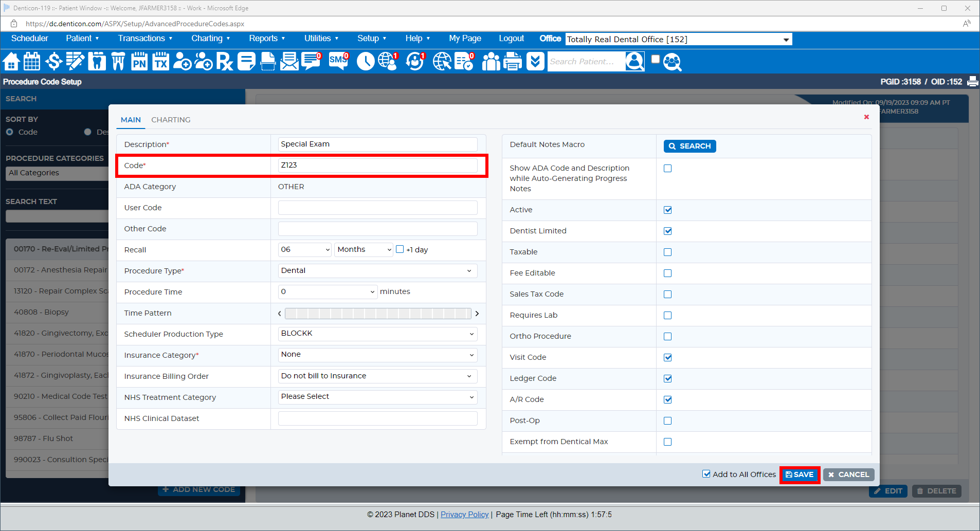Click the User Code input field

click(x=377, y=208)
